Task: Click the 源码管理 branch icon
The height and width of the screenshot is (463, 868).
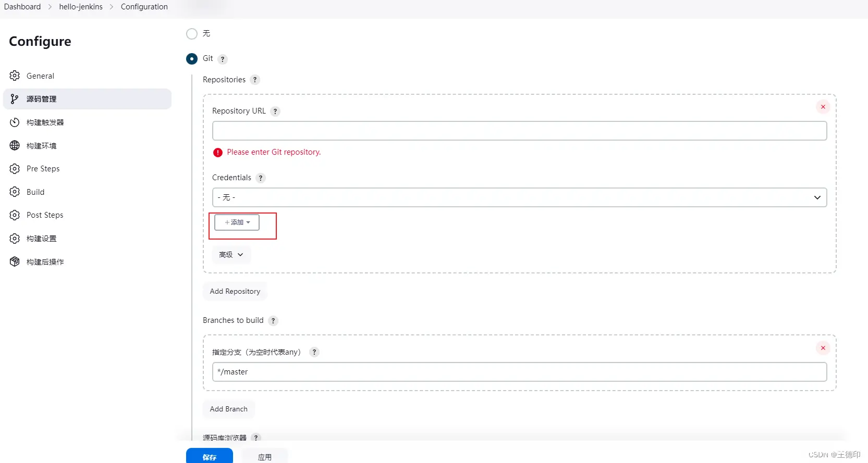Action: [x=15, y=99]
